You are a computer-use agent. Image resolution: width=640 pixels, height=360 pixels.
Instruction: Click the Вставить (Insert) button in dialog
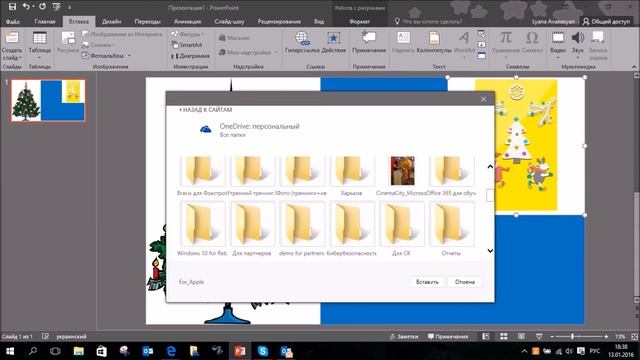427,282
